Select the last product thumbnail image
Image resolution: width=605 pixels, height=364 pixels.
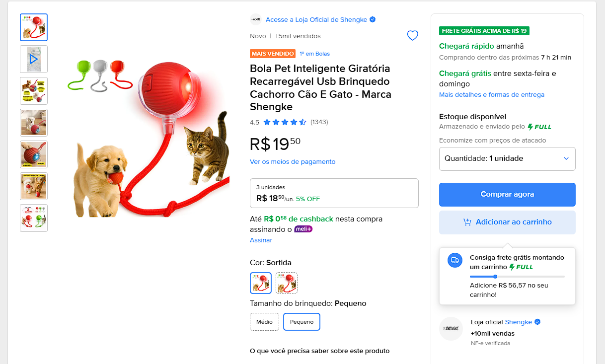pos(34,218)
